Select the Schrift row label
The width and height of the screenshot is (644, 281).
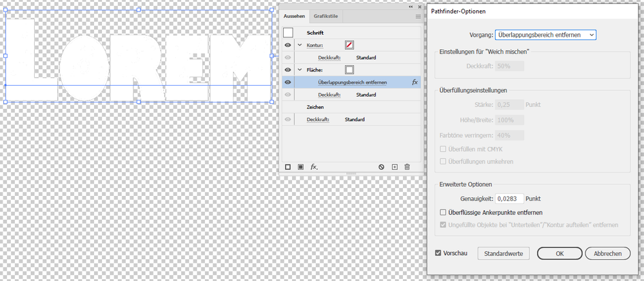[x=315, y=32]
